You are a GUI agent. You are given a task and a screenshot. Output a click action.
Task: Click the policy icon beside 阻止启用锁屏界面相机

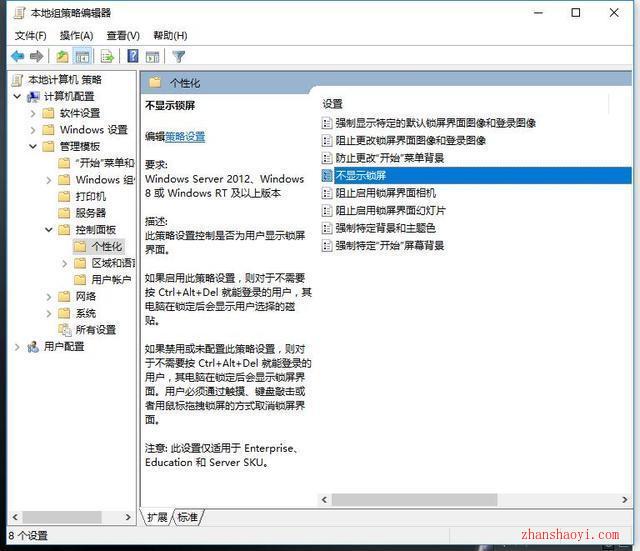[327, 193]
